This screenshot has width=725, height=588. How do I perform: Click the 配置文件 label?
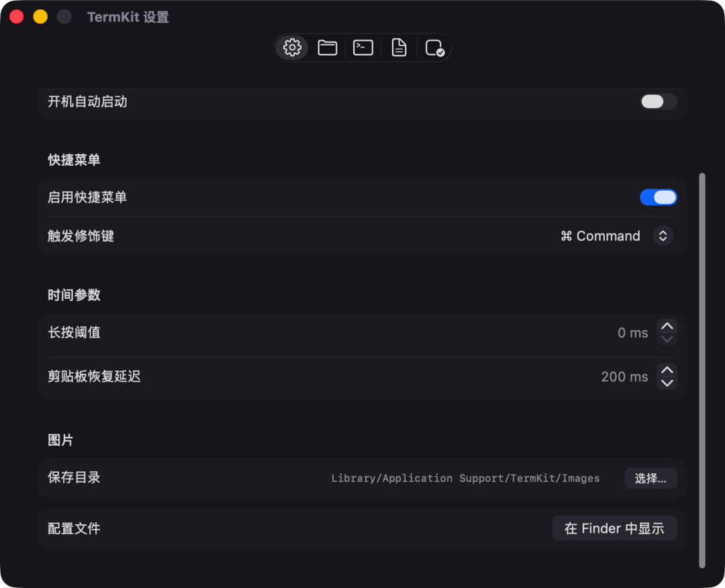click(74, 528)
